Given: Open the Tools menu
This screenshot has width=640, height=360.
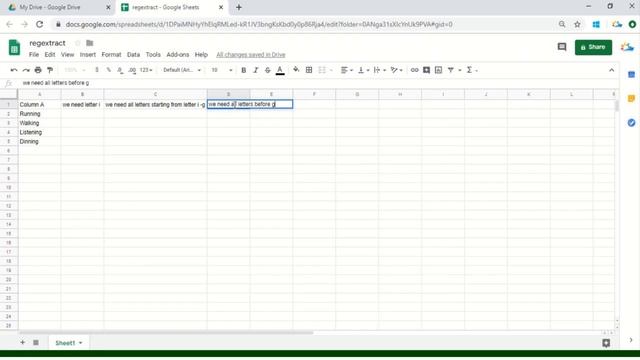Looking at the screenshot, I should click(x=153, y=55).
